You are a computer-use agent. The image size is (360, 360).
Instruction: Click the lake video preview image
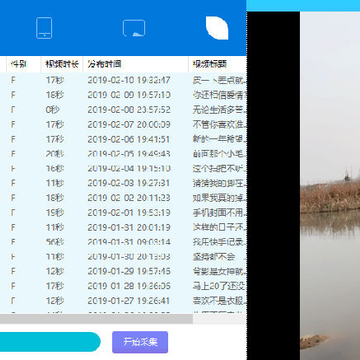click(330, 186)
